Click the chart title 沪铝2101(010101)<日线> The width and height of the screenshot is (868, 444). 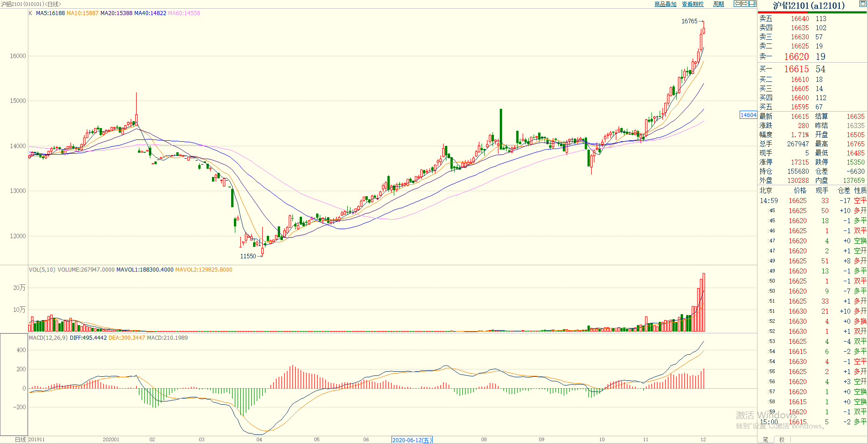31,4
